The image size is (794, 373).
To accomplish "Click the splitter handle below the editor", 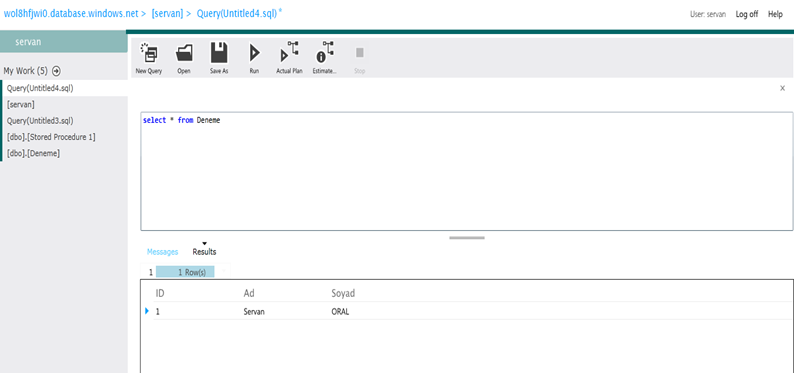I will click(467, 237).
